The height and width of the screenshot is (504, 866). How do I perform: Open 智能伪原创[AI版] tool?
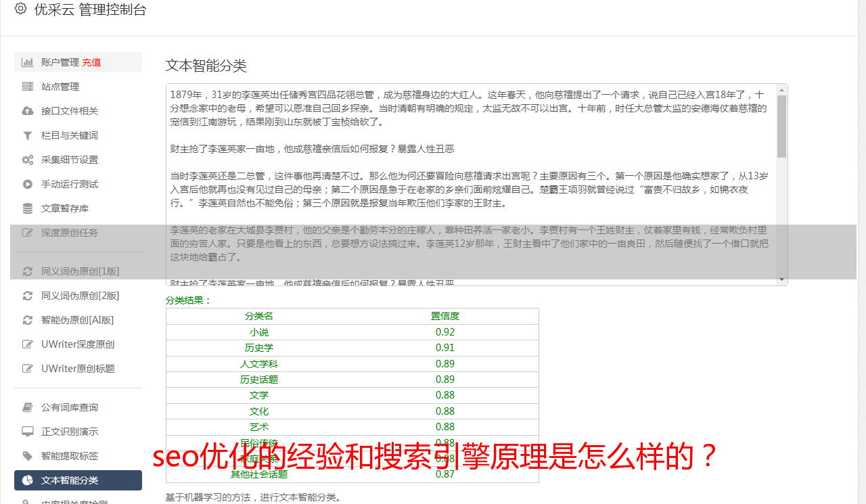pos(78,320)
